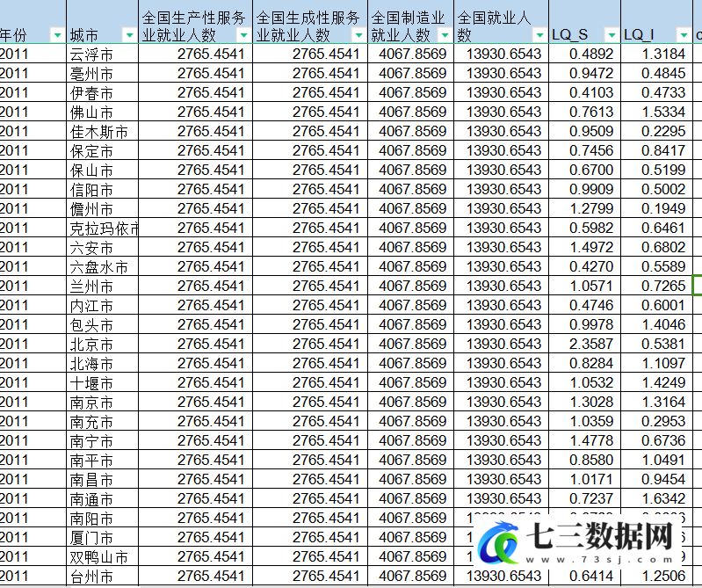702x588 pixels.
Task: Click LQ_S value 0.9978 for 包头市
Action: point(591,324)
